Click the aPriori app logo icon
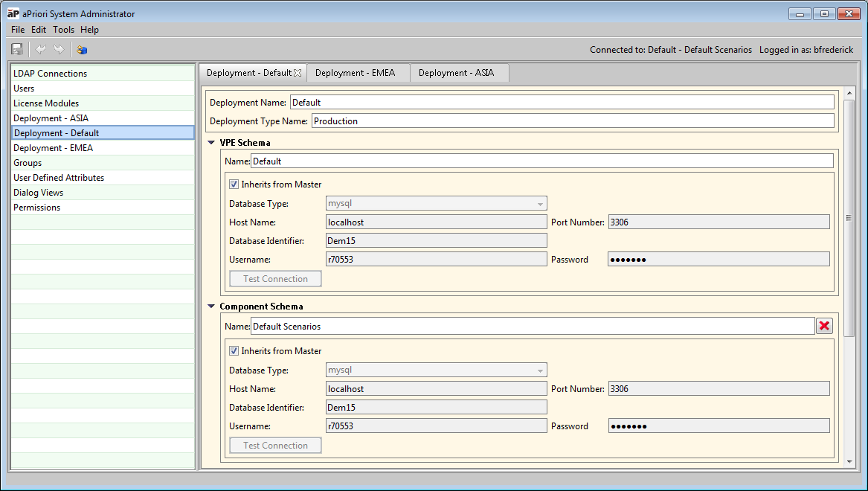This screenshot has width=868, height=491. (13, 13)
